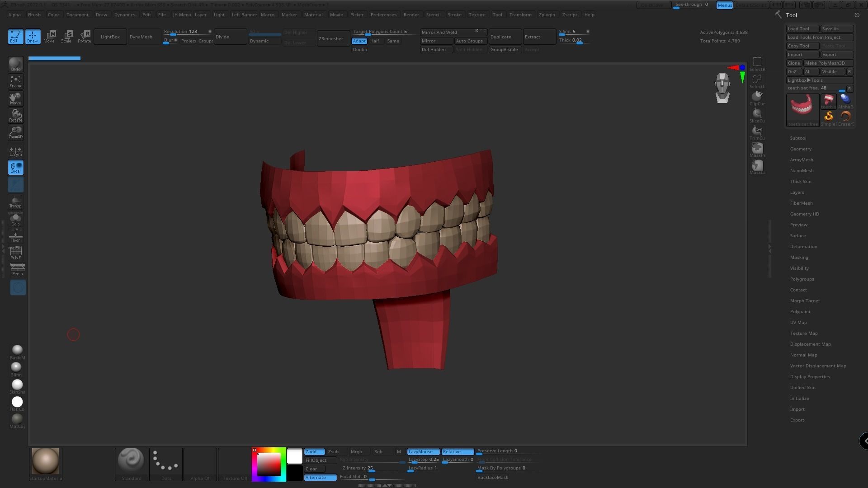Viewport: 868px width, 488px height.
Task: Open the Stroke menu
Action: coord(454,15)
